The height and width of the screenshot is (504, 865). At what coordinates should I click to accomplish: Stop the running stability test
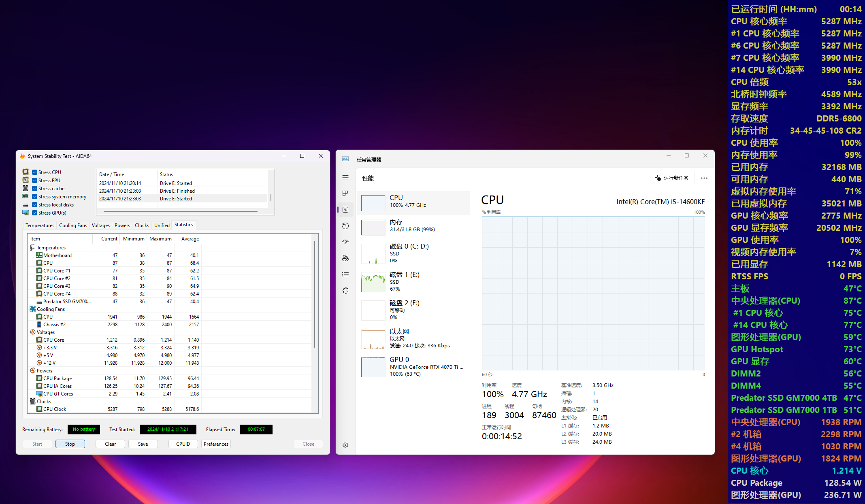point(70,444)
